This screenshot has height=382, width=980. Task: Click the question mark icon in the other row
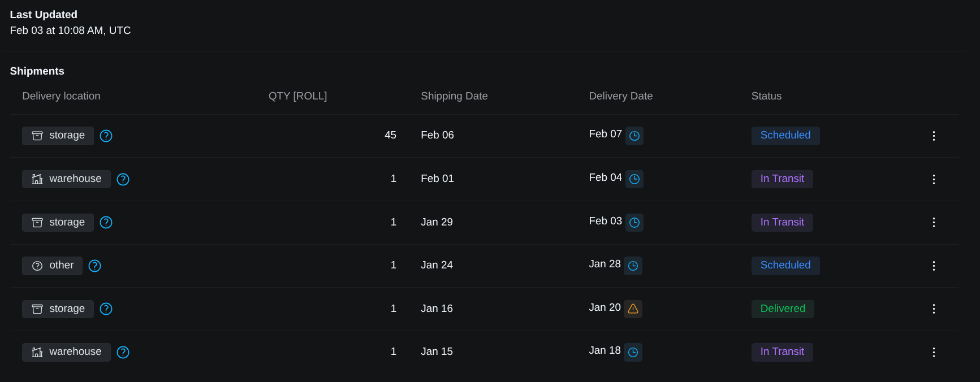point(94,266)
